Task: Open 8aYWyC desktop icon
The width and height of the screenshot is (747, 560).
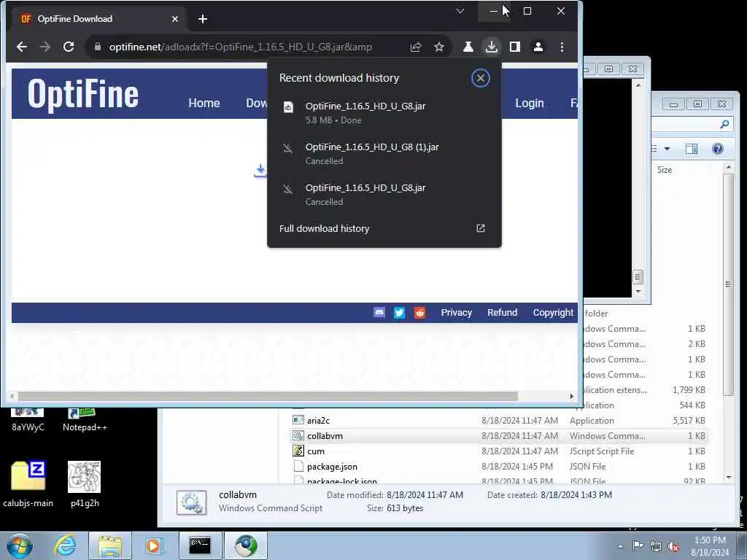Action: (28, 420)
